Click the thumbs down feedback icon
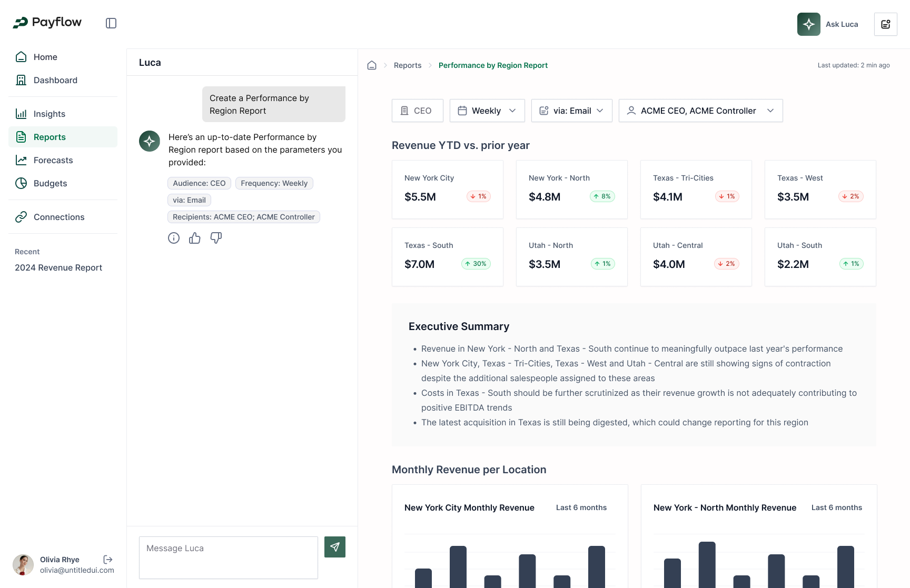Image resolution: width=910 pixels, height=588 pixels. click(216, 238)
